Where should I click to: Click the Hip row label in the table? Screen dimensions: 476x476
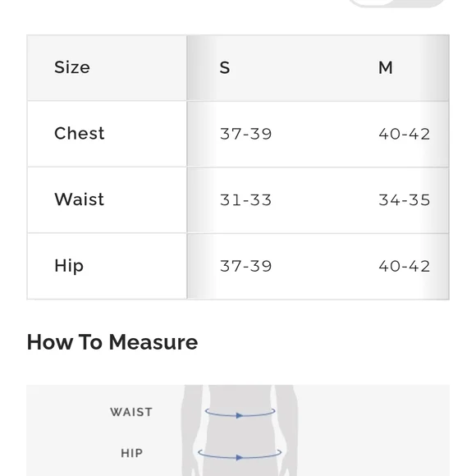click(x=69, y=266)
